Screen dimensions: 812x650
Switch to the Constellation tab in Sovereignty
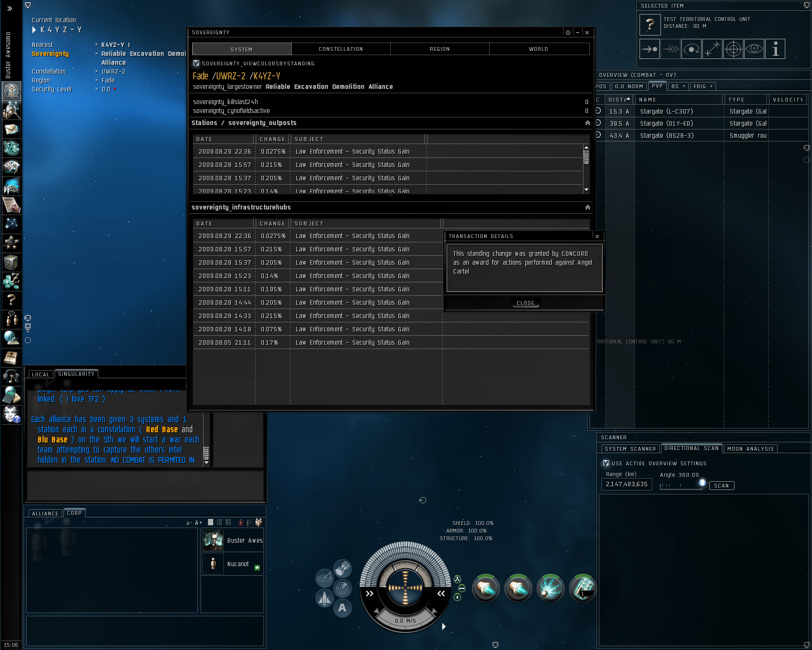(341, 49)
